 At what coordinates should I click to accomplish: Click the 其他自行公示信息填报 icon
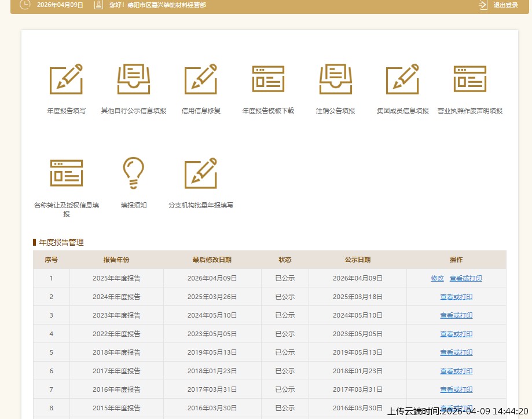(x=134, y=79)
